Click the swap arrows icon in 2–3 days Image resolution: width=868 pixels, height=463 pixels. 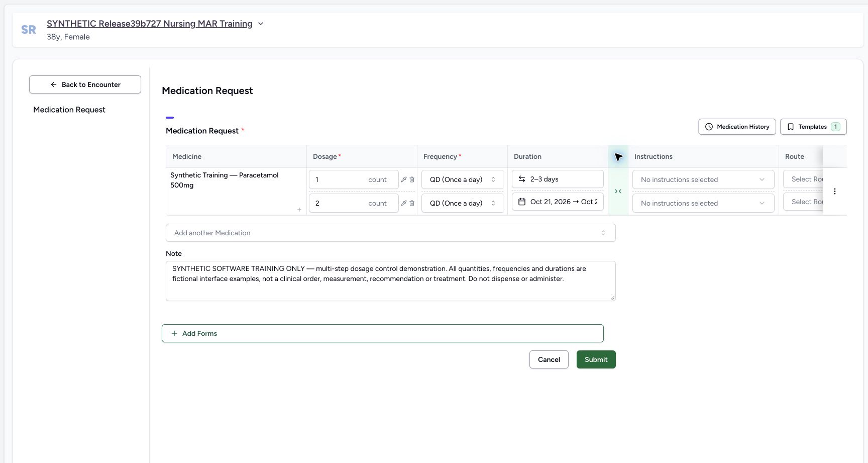pos(522,179)
